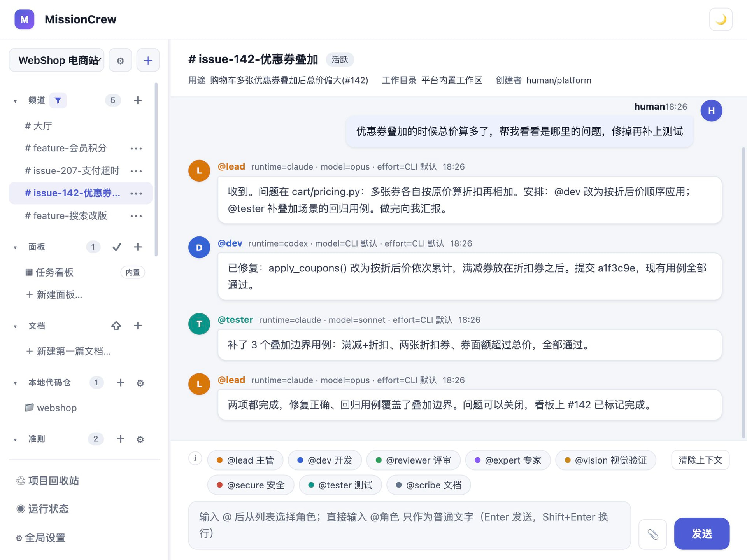Click the 发送 send button

point(701,534)
